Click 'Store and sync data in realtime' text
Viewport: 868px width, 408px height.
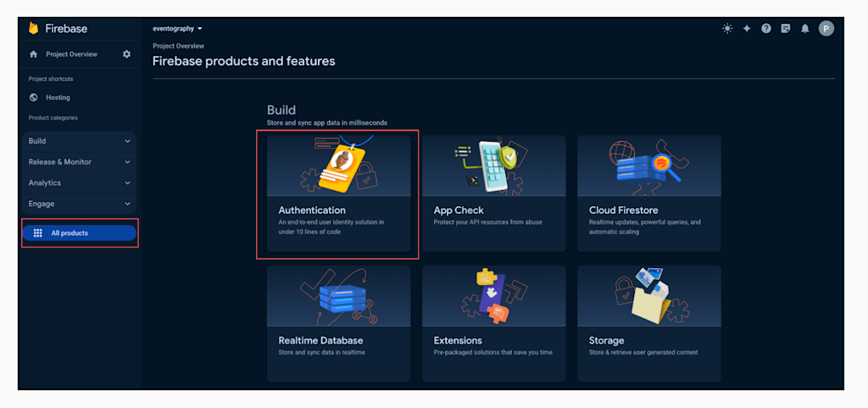(x=321, y=352)
